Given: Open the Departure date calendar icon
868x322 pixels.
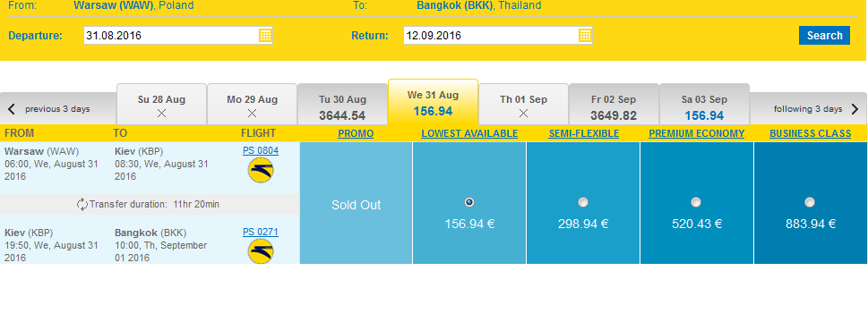Looking at the screenshot, I should click(x=265, y=36).
